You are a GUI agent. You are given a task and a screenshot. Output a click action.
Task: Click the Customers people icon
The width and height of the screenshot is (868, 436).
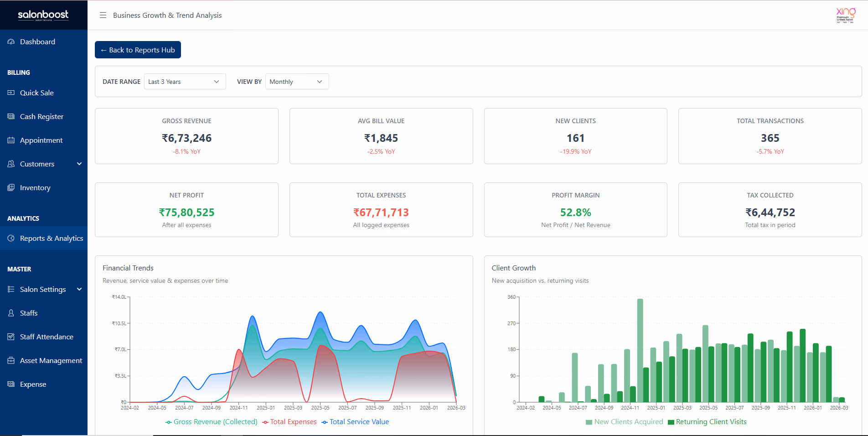click(x=11, y=164)
